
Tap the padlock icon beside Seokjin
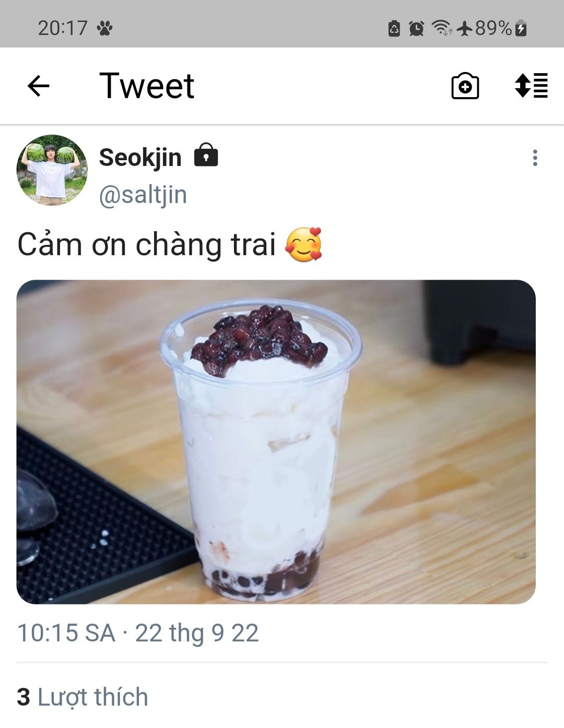coord(206,155)
